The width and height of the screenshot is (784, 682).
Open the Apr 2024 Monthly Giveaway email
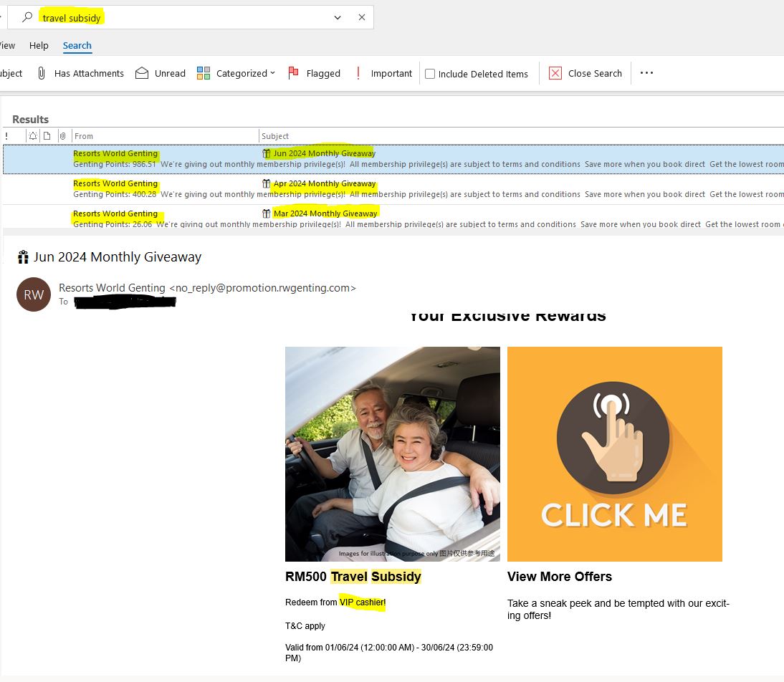(393, 189)
